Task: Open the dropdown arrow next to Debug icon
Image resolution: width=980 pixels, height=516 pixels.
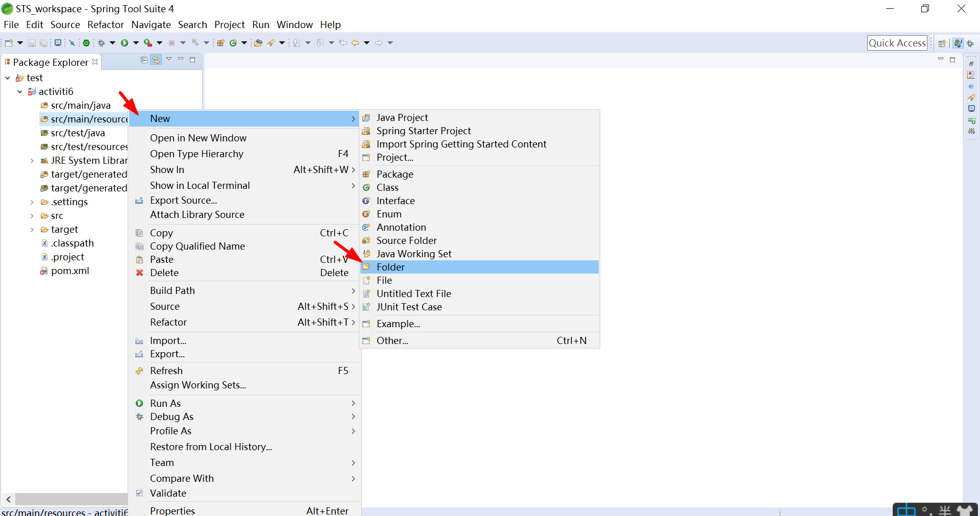Action: [112, 43]
